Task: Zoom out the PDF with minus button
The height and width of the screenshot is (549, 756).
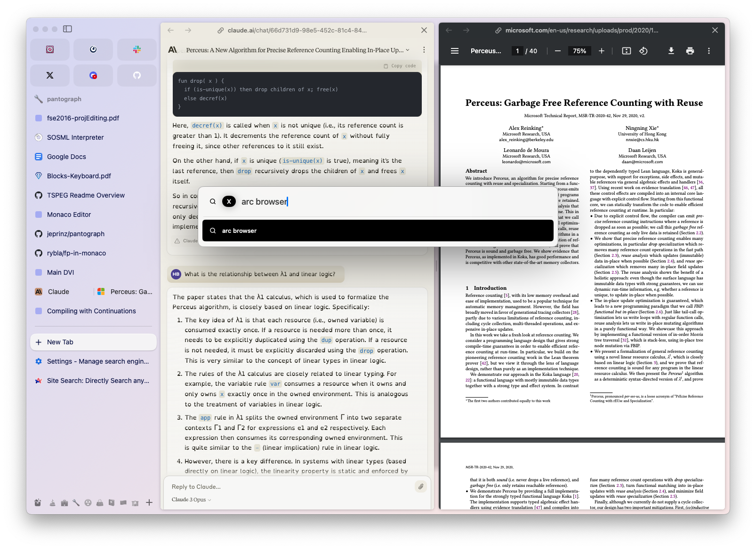Action: [558, 51]
